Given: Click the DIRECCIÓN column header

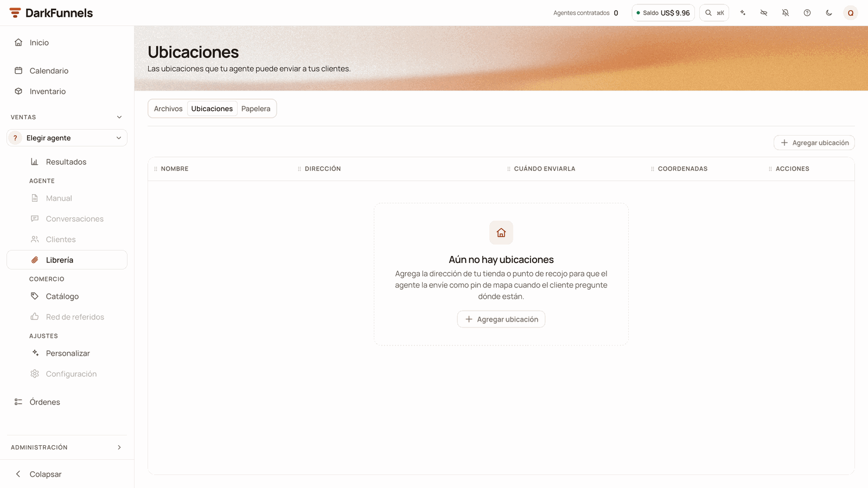Looking at the screenshot, I should coord(323,169).
